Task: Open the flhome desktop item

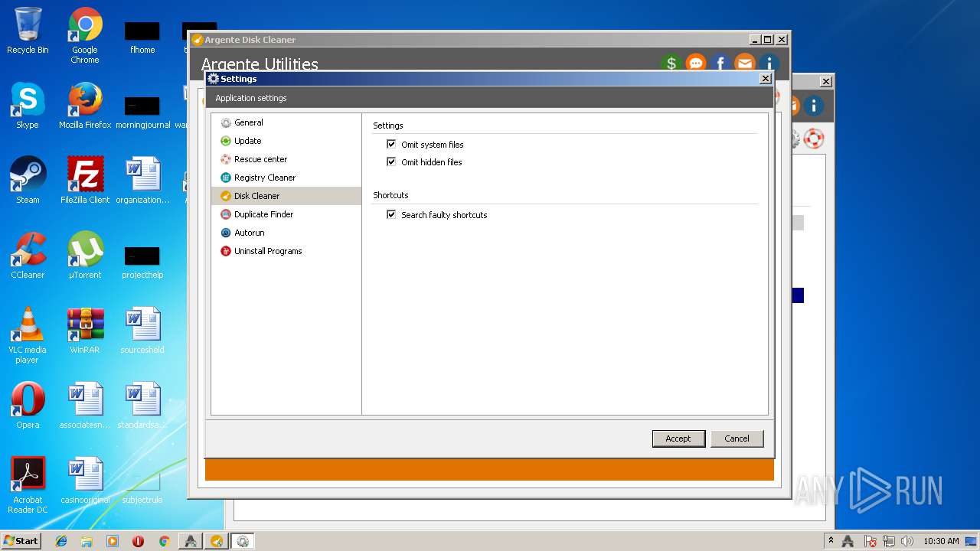Action: [x=142, y=37]
